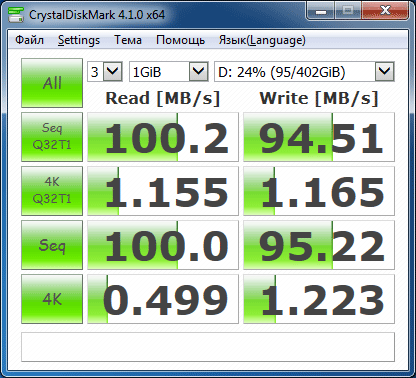Viewport: 416px width, 378px height.
Task: Open the Помощь menu
Action: [x=180, y=40]
